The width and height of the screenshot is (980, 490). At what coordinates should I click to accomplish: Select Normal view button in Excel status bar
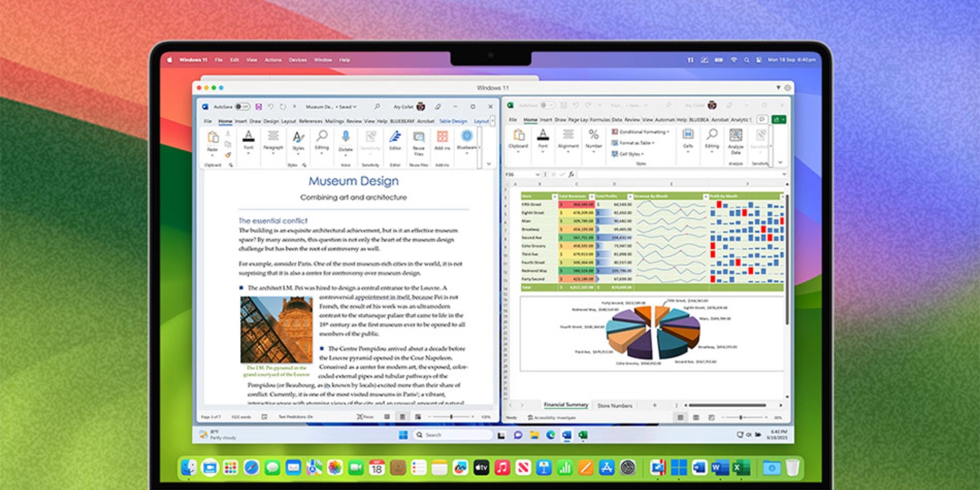[680, 417]
